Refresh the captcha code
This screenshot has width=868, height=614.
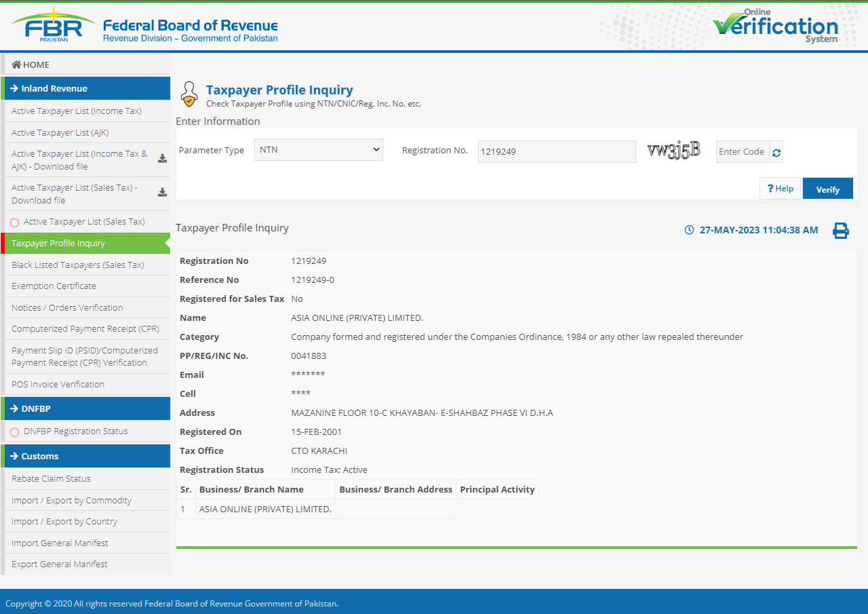click(x=775, y=151)
